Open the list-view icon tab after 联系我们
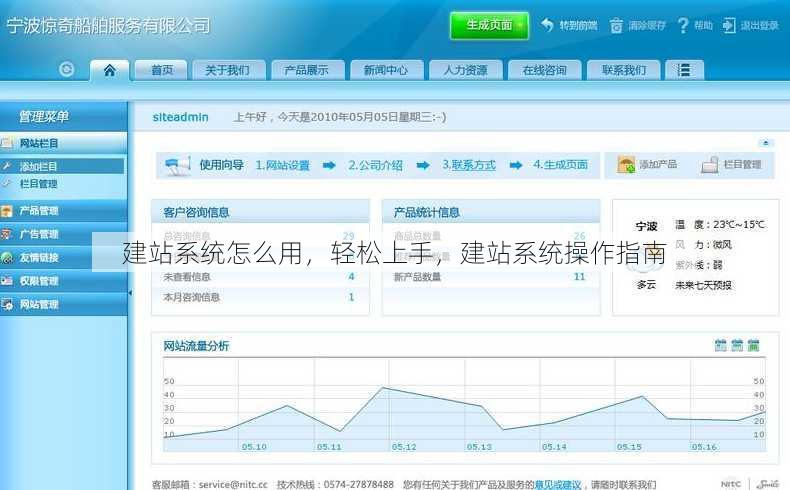 (x=684, y=70)
